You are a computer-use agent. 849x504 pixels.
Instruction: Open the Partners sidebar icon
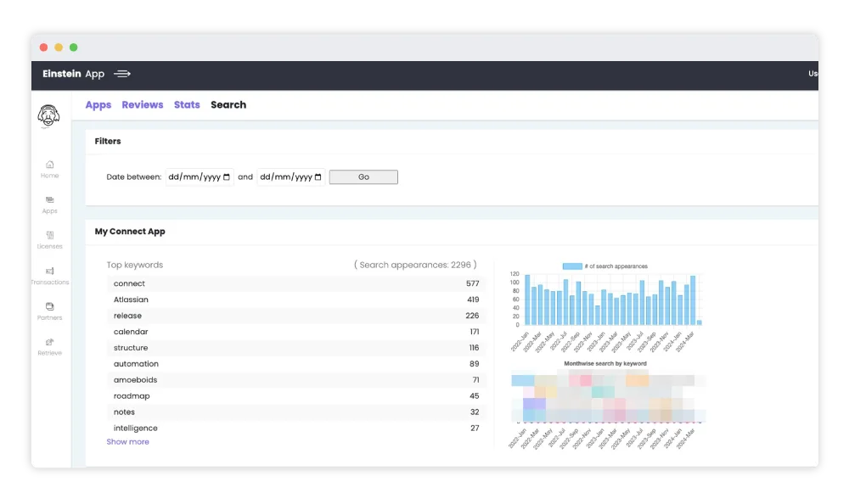49,307
